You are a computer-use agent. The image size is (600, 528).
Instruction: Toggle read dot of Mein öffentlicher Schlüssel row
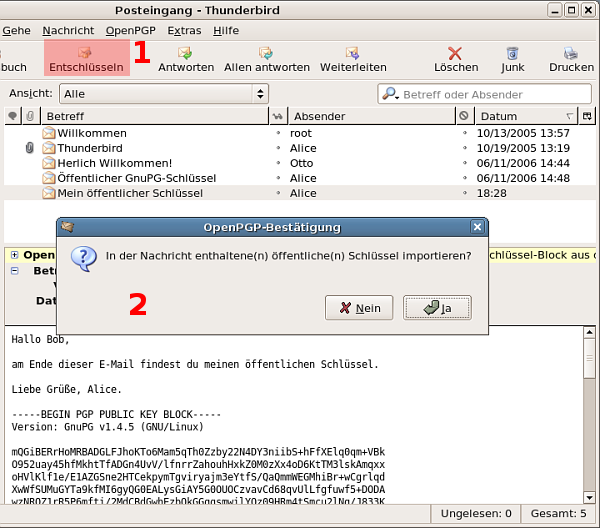[x=278, y=193]
